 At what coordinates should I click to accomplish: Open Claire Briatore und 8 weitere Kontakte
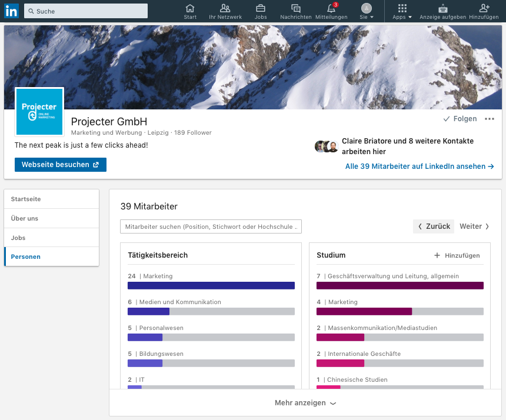point(408,146)
